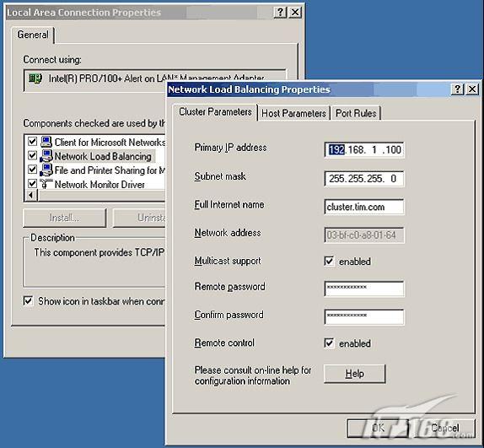Close the Network Load Balancing Properties dialog
484x448 pixels.
click(x=472, y=89)
